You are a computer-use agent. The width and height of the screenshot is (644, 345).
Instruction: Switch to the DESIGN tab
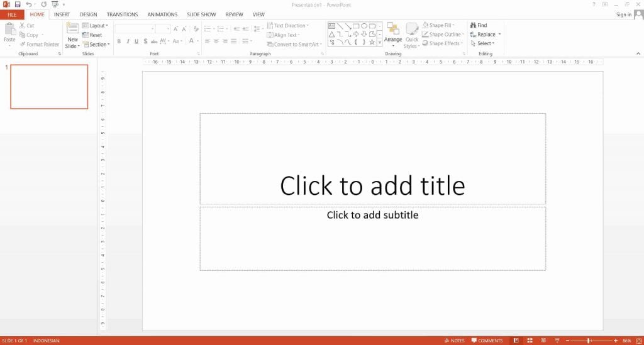(x=88, y=14)
